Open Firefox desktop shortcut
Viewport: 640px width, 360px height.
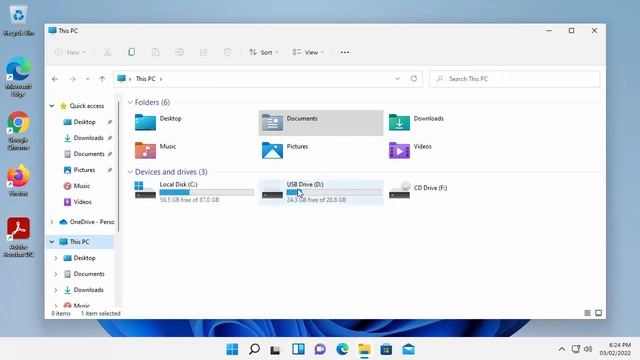coord(18,180)
